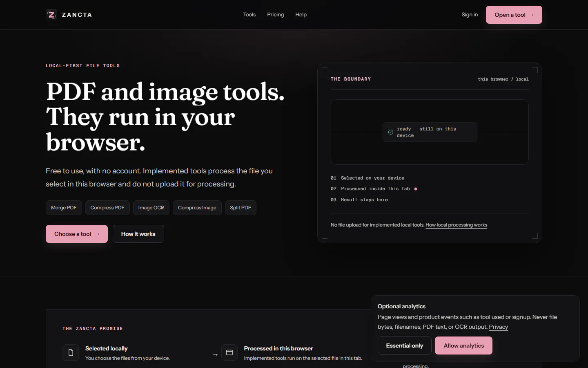The width and height of the screenshot is (588, 368).
Task: Click the 'this browser / local' label
Action: pos(503,79)
